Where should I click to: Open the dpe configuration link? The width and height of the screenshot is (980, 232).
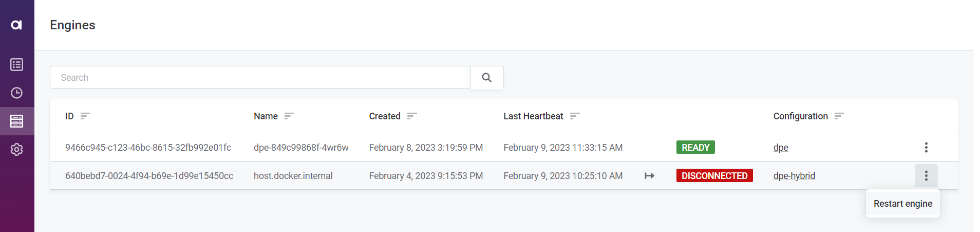tap(780, 148)
